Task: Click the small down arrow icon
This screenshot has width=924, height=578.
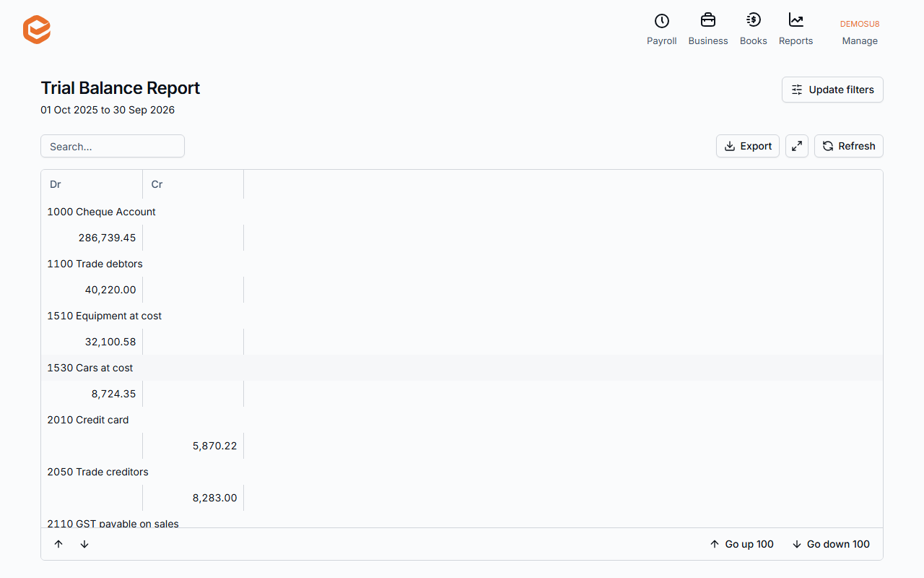Action: point(84,544)
